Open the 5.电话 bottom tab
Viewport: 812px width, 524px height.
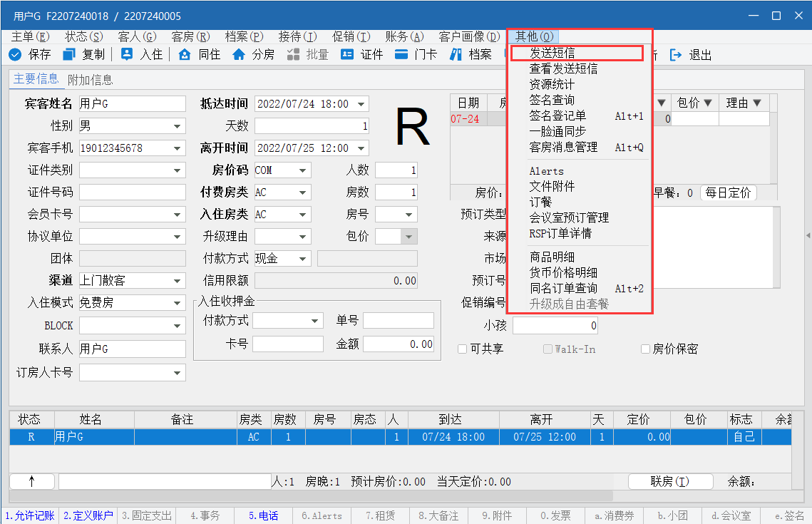(264, 515)
